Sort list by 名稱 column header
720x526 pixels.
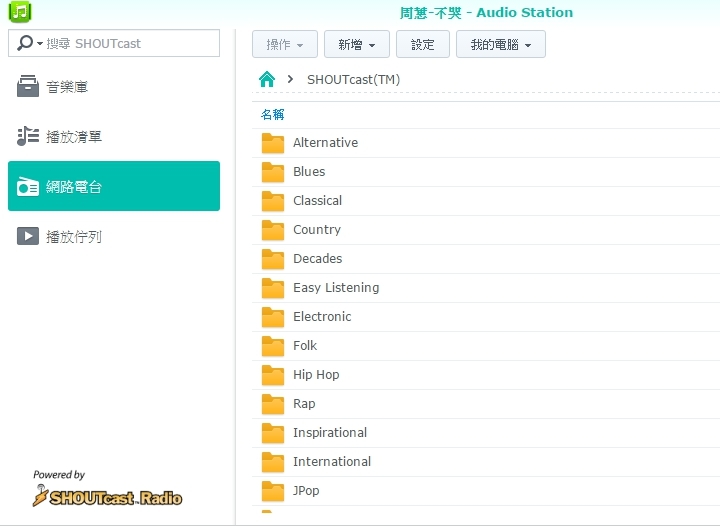point(273,114)
